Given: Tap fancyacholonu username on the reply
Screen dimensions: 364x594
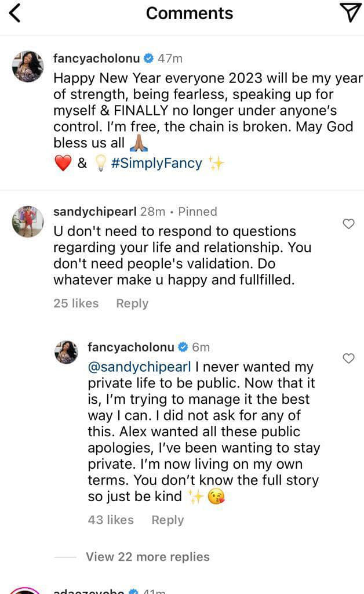Looking at the screenshot, I should pyautogui.click(x=130, y=347).
